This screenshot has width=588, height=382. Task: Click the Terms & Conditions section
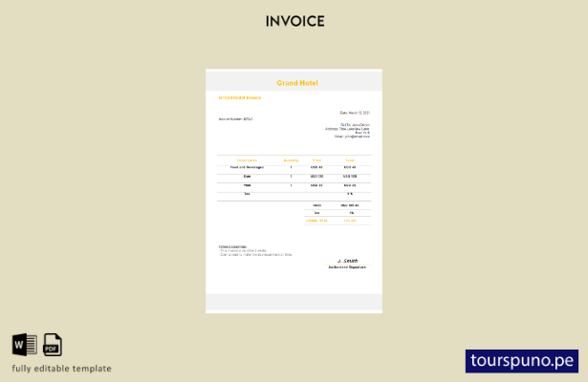255,251
